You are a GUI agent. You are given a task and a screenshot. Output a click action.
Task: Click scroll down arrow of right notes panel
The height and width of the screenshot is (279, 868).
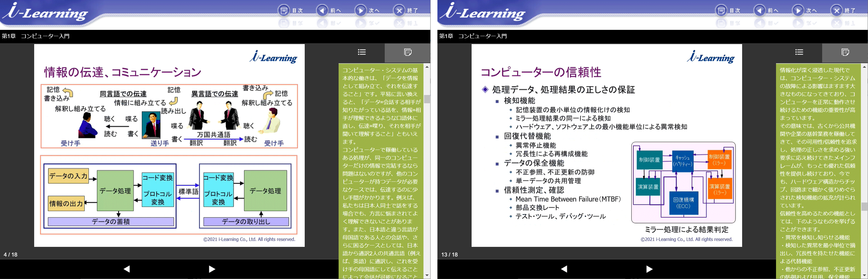(x=864, y=275)
